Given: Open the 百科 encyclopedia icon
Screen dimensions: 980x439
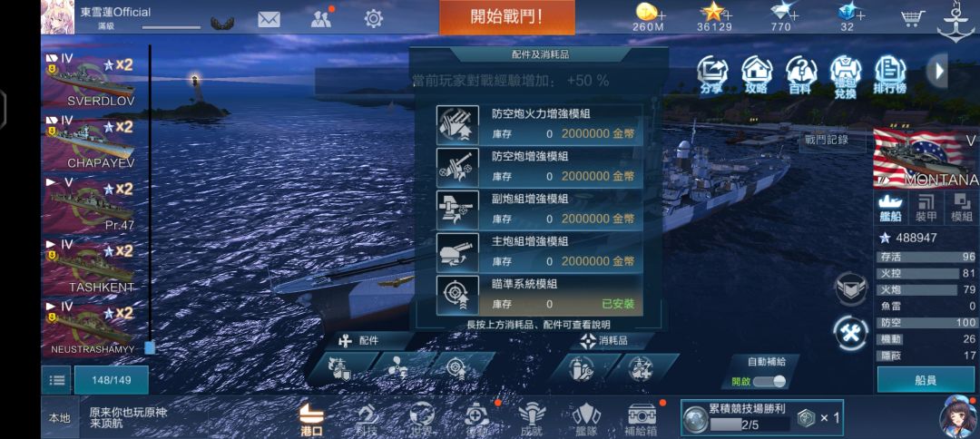Looking at the screenshot, I should pyautogui.click(x=800, y=75).
